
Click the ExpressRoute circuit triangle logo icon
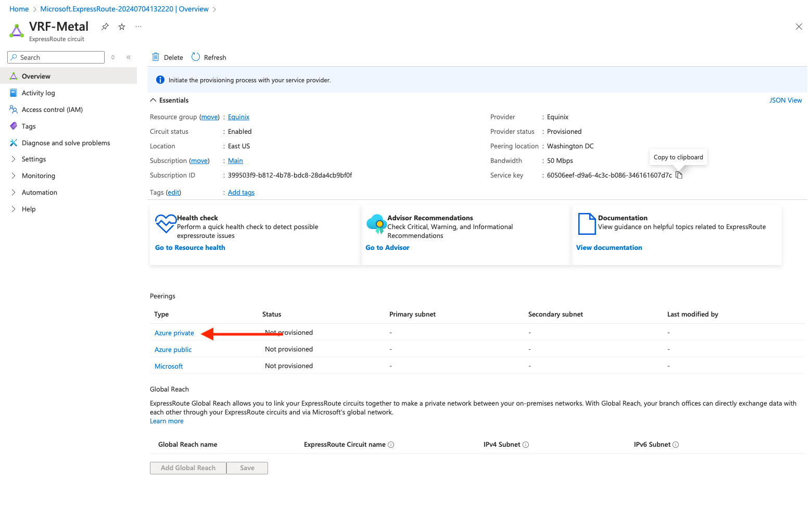coord(17,31)
